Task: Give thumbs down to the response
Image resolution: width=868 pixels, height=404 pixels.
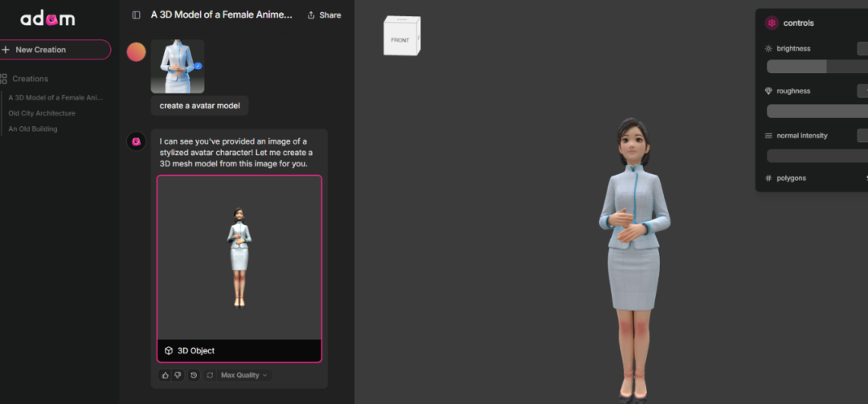Action: pyautogui.click(x=178, y=375)
